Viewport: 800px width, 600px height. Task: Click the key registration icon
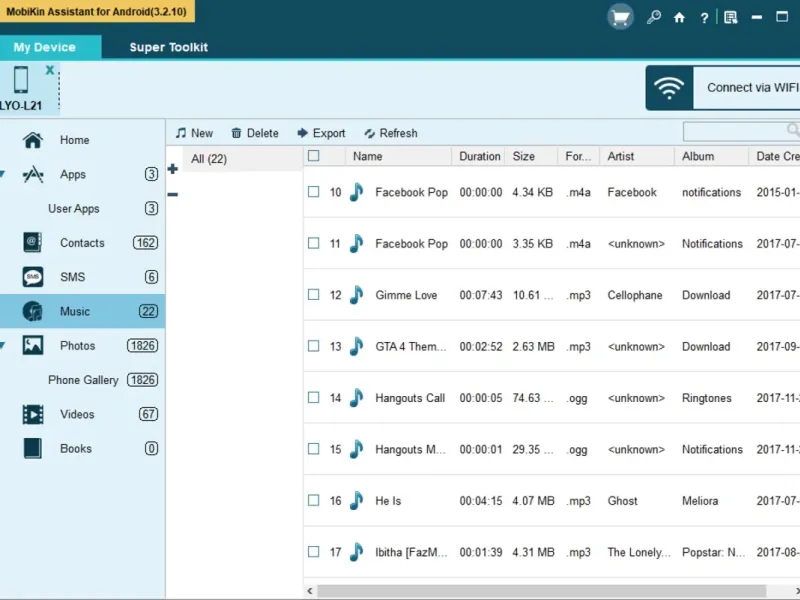(x=653, y=17)
